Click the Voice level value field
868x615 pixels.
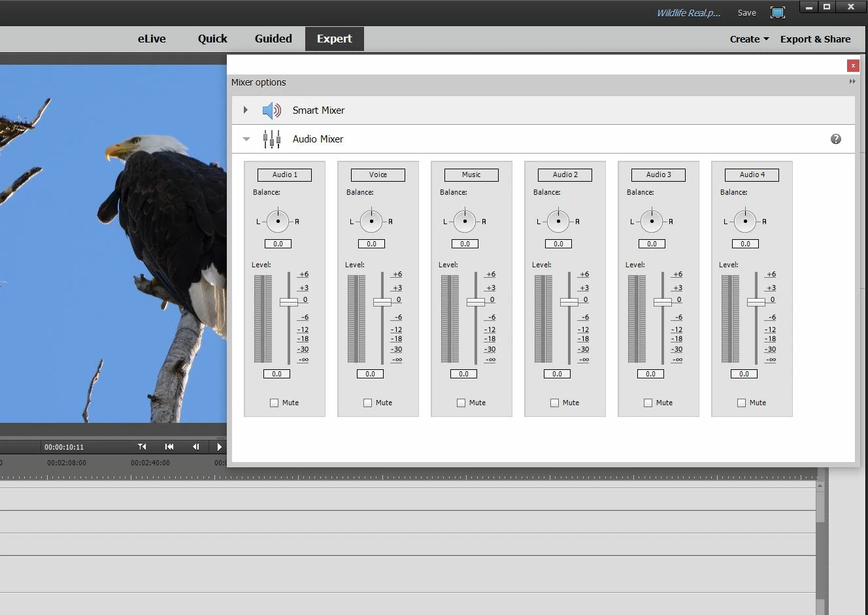click(x=370, y=374)
